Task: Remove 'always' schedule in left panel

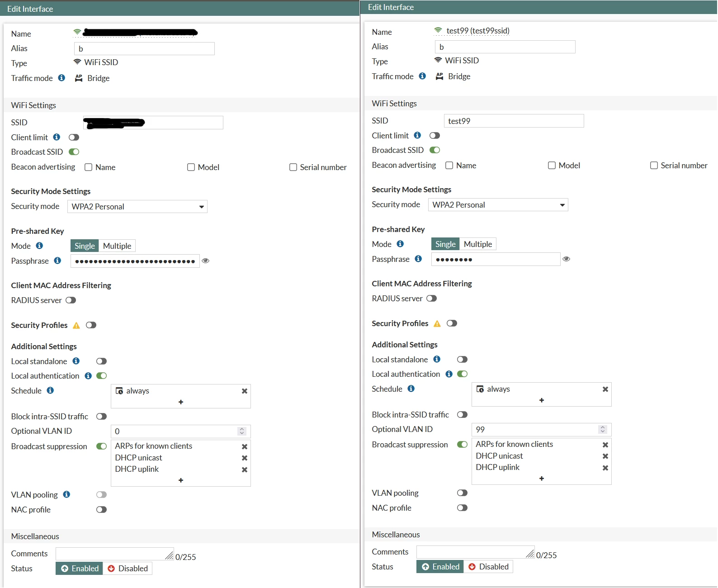Action: (245, 391)
